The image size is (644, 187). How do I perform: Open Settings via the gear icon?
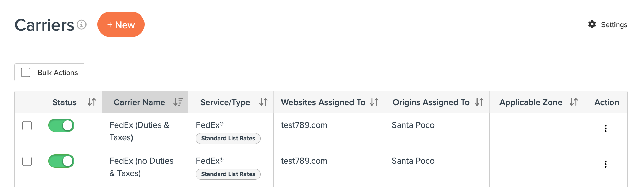click(592, 24)
